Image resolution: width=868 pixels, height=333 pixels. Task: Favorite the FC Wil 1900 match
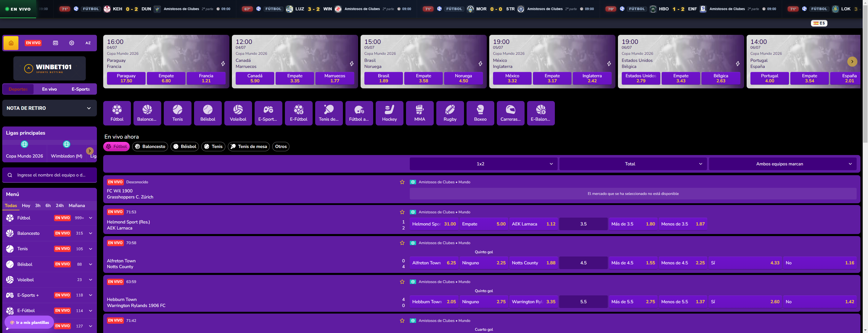tap(402, 182)
